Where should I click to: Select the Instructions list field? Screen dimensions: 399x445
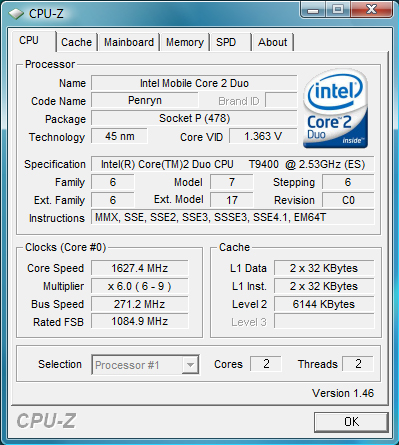point(233,217)
